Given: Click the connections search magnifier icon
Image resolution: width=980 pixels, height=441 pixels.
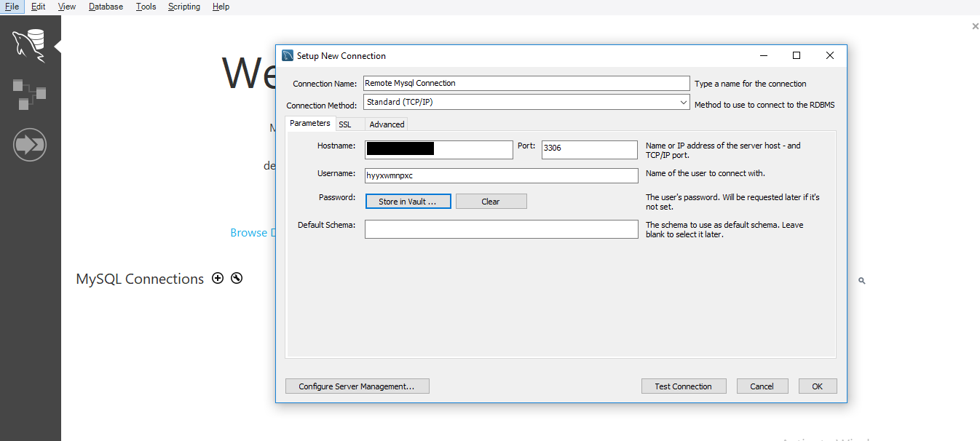Looking at the screenshot, I should 861,280.
